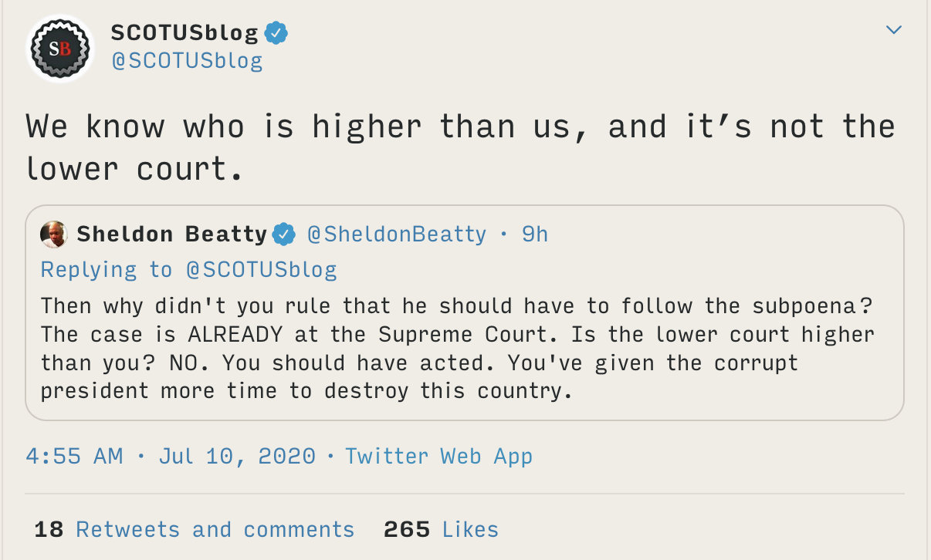The width and height of the screenshot is (931, 560).
Task: Select the main tweet text about lower court
Action: (x=460, y=147)
